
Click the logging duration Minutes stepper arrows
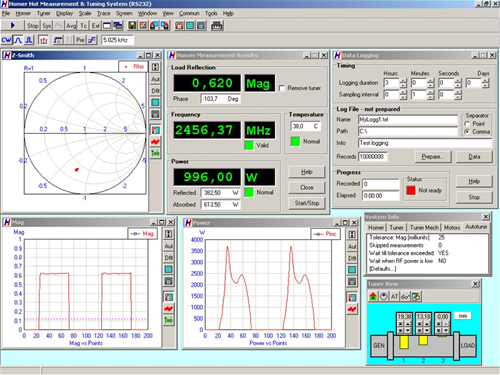pos(431,83)
